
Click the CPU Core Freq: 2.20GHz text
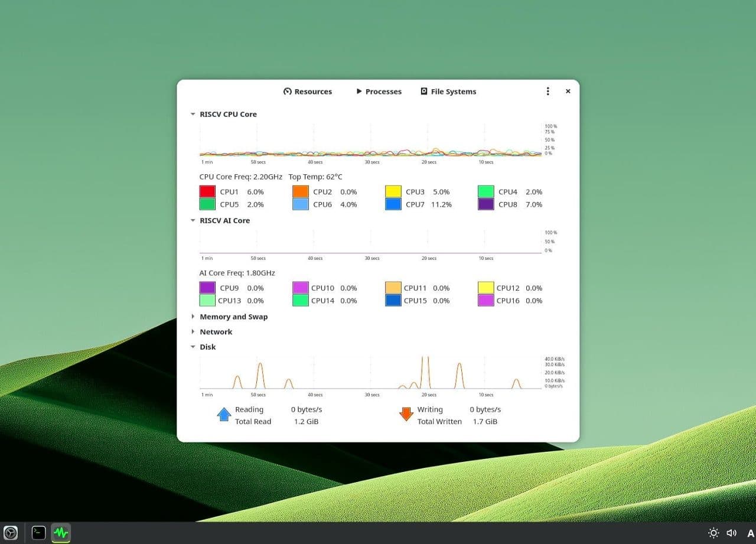pos(241,177)
